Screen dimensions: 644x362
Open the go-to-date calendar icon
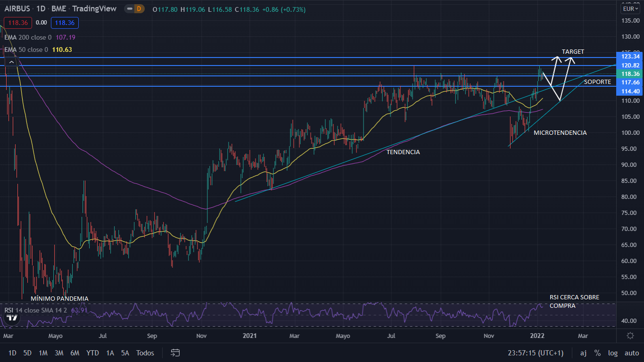175,353
